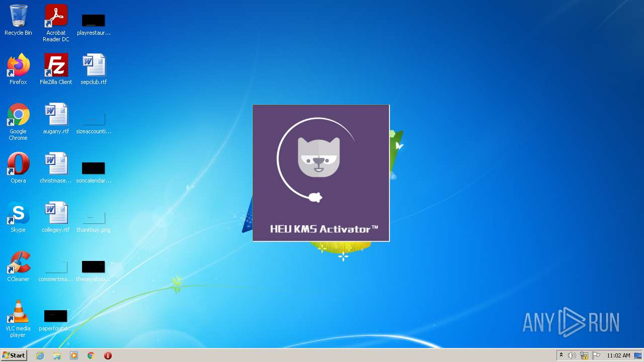Open Windows Media Player in taskbar
The image size is (644, 362).
[x=74, y=355]
